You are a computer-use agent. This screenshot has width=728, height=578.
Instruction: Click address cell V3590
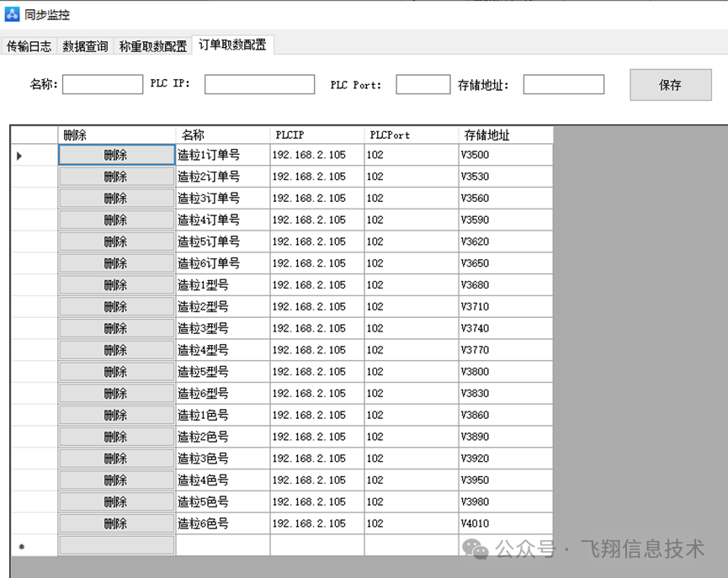click(506, 220)
